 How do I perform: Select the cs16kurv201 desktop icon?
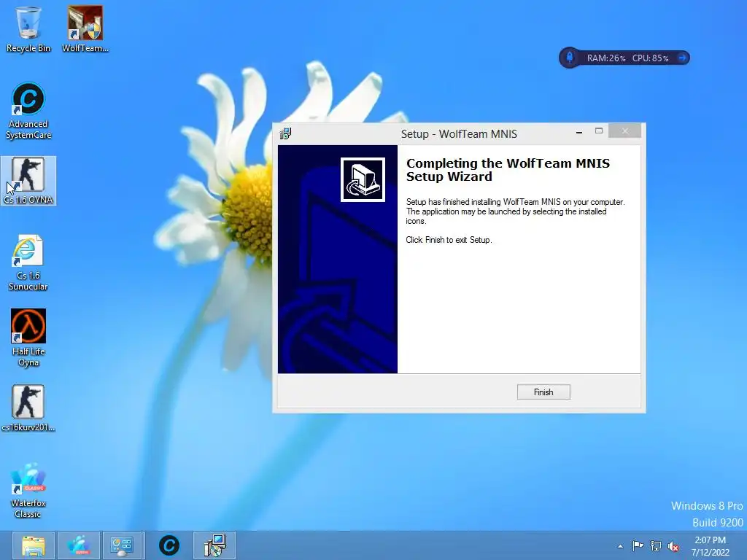point(28,408)
